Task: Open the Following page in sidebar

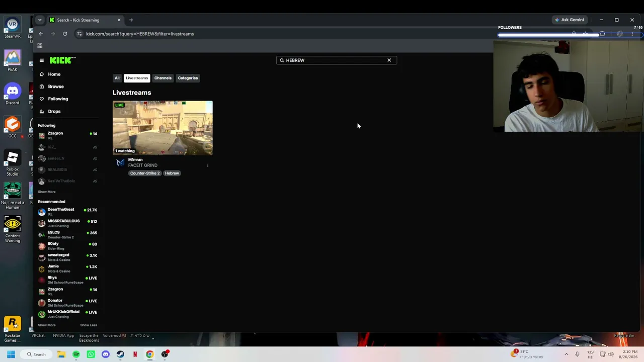Action: [x=58, y=99]
